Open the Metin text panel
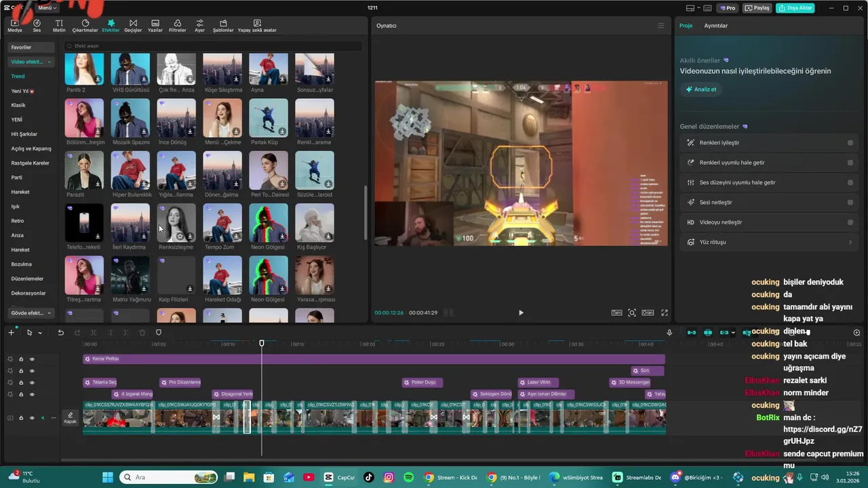This screenshot has height=488, width=868. click(59, 26)
